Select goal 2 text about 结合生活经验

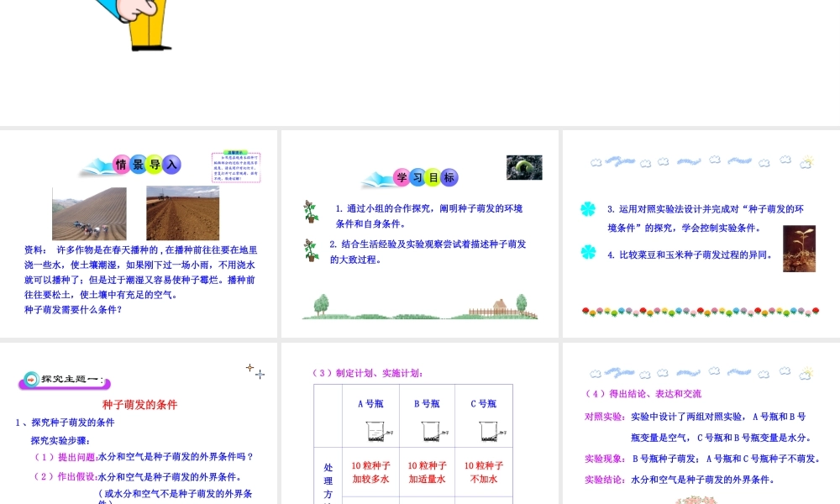[428, 252]
